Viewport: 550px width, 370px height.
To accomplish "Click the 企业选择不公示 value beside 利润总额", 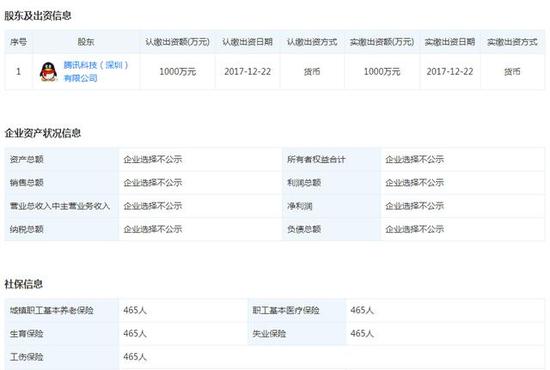I will coord(415,182).
